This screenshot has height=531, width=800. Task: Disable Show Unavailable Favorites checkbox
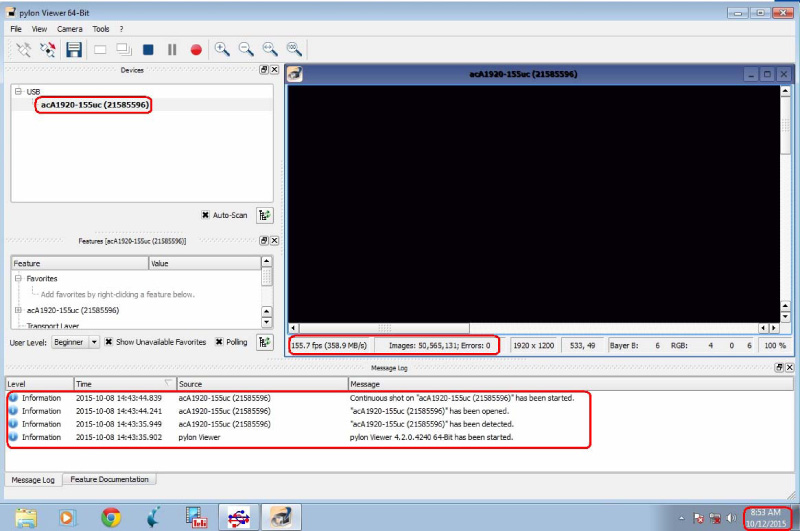point(110,342)
